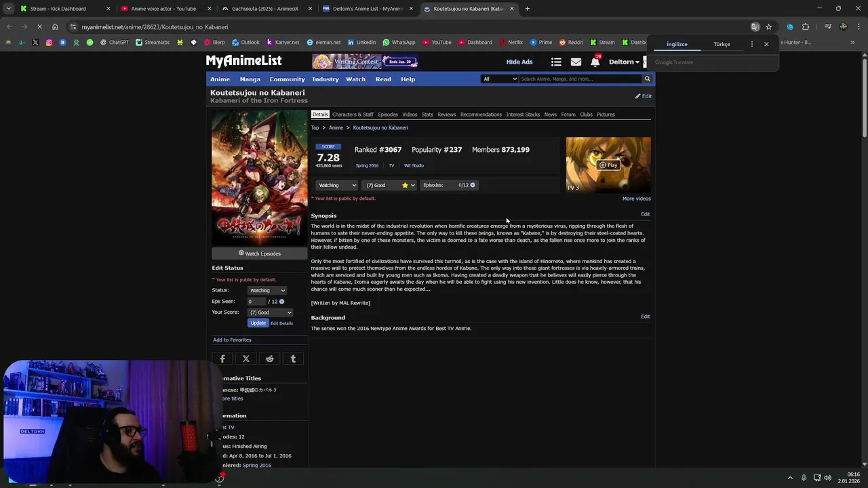This screenshot has height=488, width=868.
Task: Go to the browser Home button
Action: tap(55, 27)
